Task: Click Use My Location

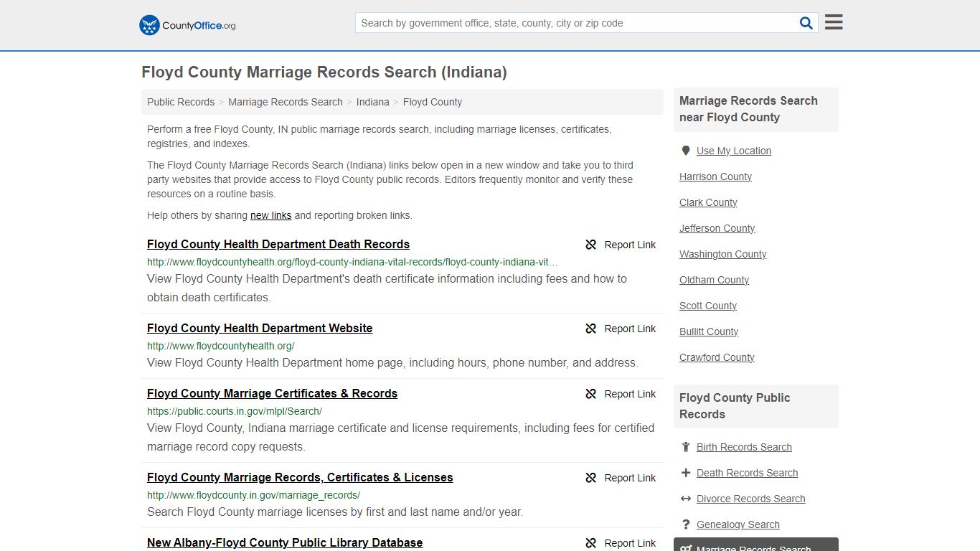Action: click(x=734, y=151)
